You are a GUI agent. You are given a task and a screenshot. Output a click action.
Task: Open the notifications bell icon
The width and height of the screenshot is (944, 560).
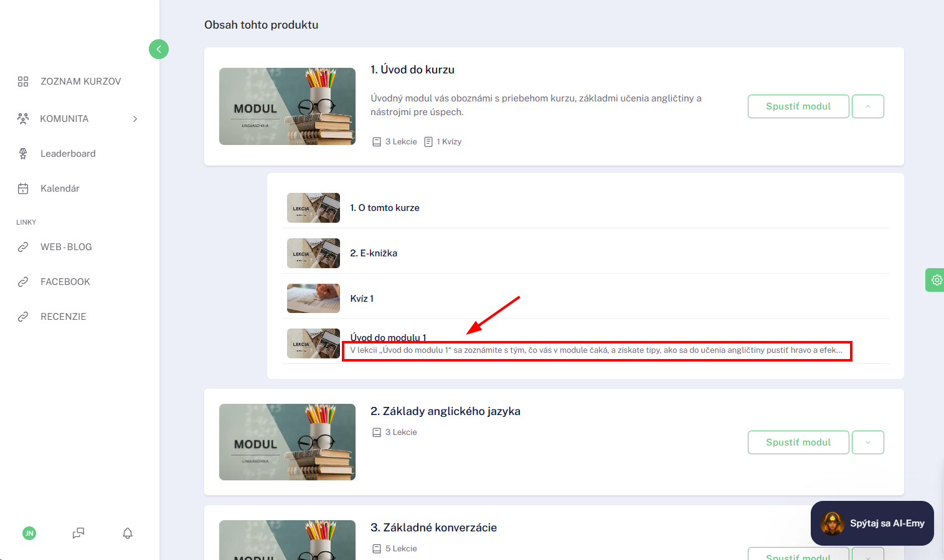[128, 533]
